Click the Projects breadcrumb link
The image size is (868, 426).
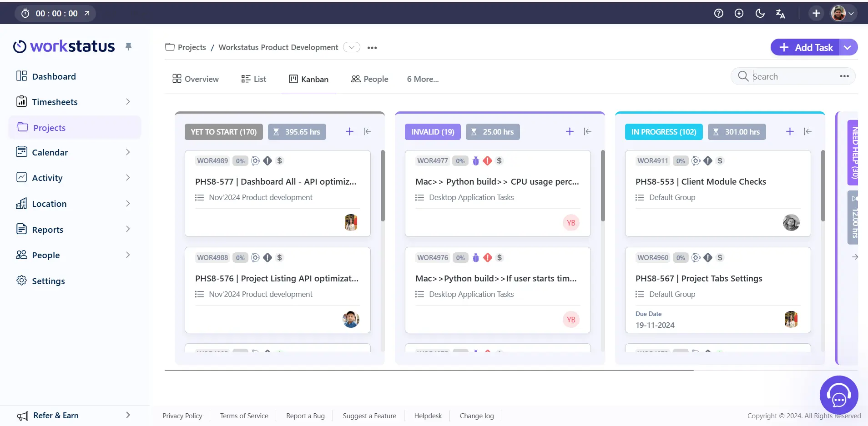(192, 47)
